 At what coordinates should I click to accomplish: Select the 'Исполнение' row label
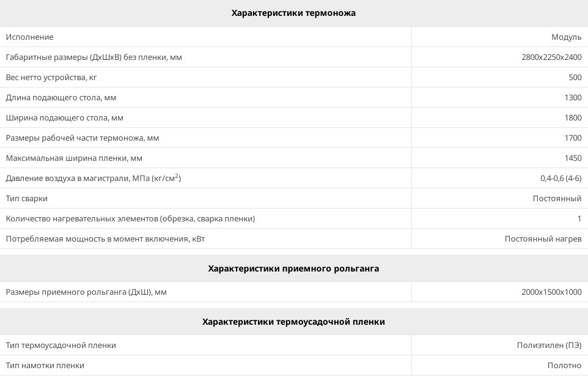(x=30, y=37)
